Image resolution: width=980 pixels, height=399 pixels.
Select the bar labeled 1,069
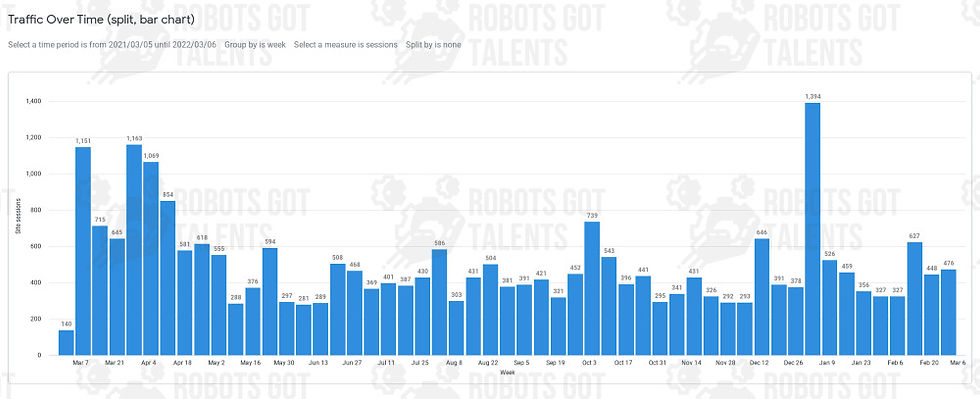151,258
